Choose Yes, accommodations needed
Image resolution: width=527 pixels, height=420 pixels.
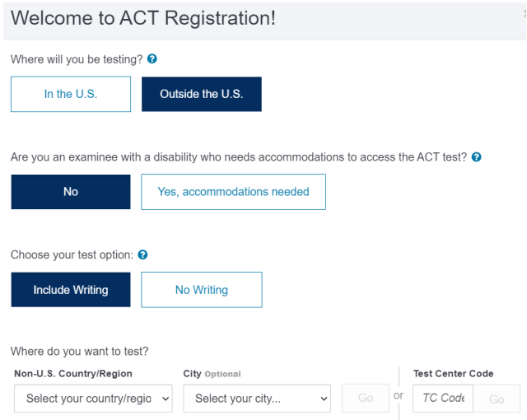pyautogui.click(x=233, y=192)
